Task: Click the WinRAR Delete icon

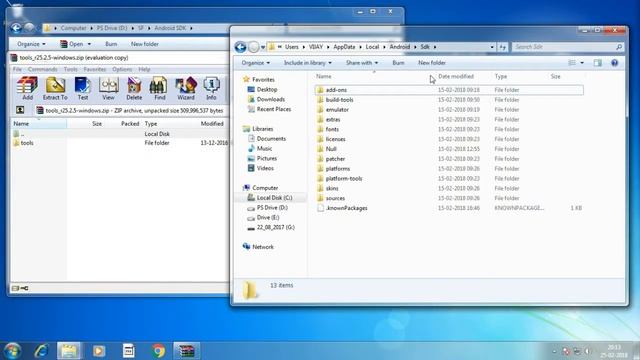Action: pyautogui.click(x=134, y=88)
